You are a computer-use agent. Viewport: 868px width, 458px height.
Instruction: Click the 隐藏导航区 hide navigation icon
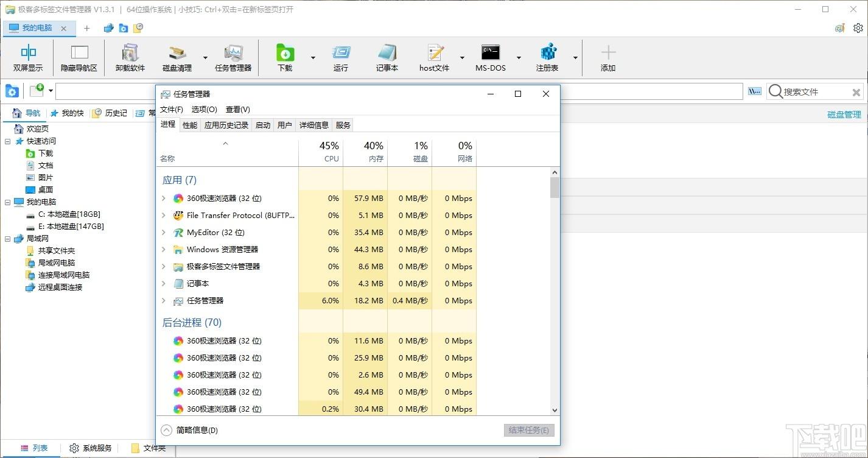coord(79,58)
